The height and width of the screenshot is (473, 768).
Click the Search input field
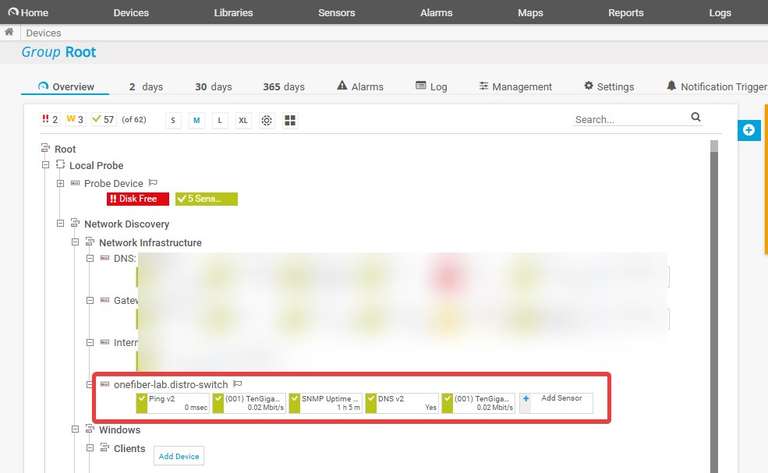631,119
